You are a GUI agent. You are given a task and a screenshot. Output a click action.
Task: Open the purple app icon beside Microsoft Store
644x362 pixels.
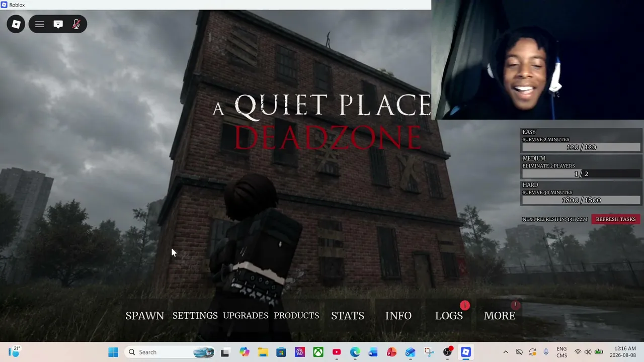[x=300, y=352]
